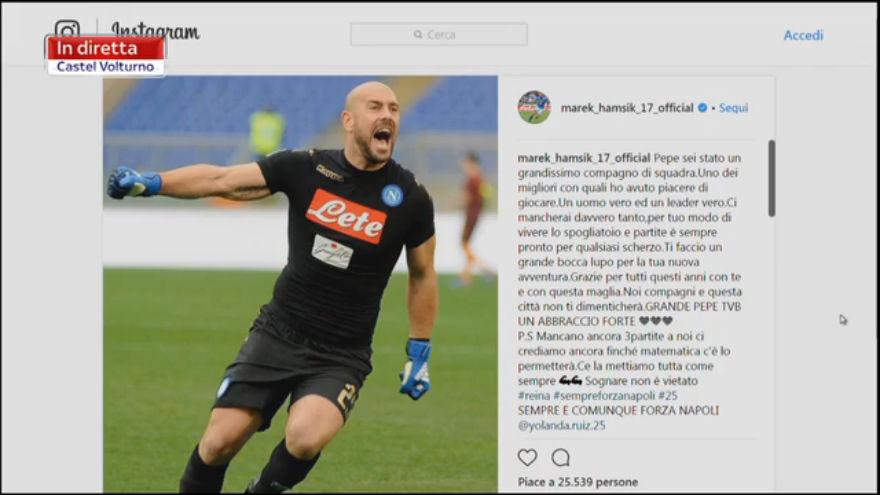
Task: Open the @yolanda.ruiz.25 mention
Action: click(561, 425)
